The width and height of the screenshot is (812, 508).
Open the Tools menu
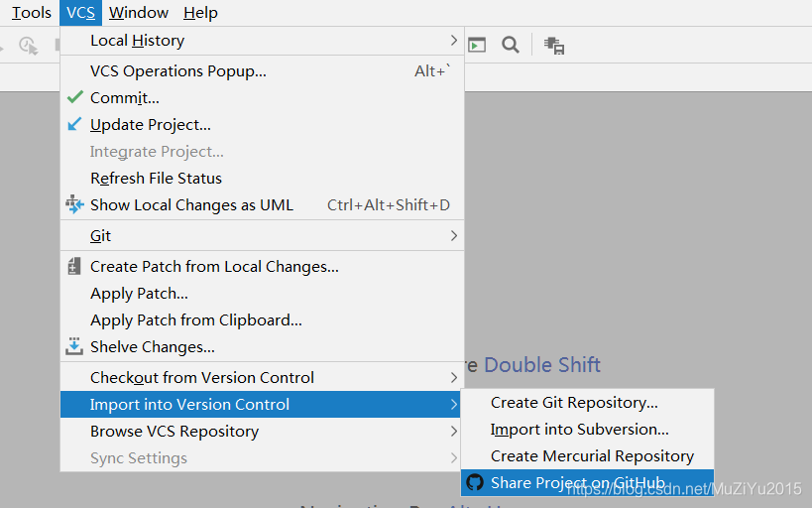(x=31, y=13)
